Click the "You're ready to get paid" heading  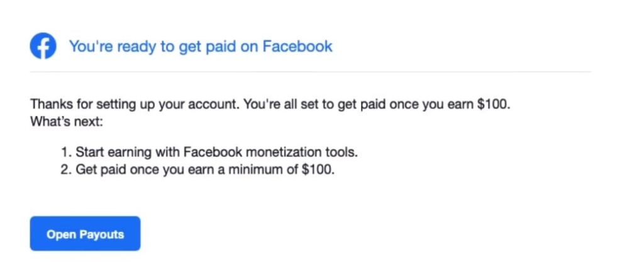(x=200, y=46)
